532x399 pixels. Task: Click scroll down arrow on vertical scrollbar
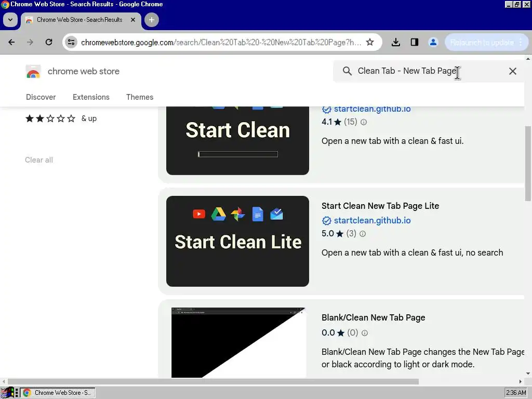pyautogui.click(x=528, y=374)
